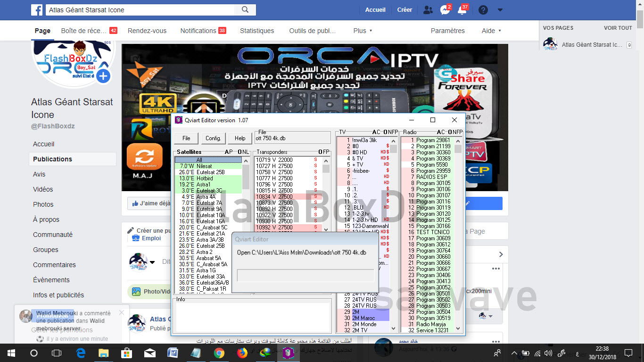The width and height of the screenshot is (644, 362).
Task: Show hidden system tray icons
Action: point(514,353)
